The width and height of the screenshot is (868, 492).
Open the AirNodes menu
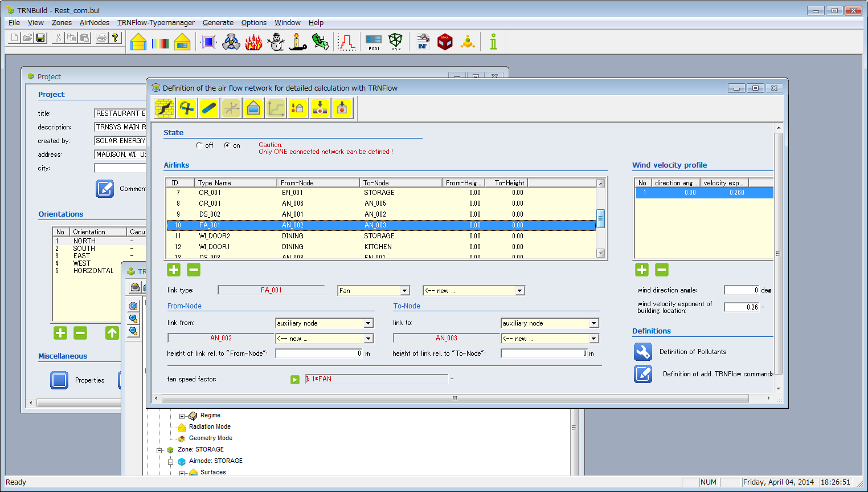click(x=95, y=23)
